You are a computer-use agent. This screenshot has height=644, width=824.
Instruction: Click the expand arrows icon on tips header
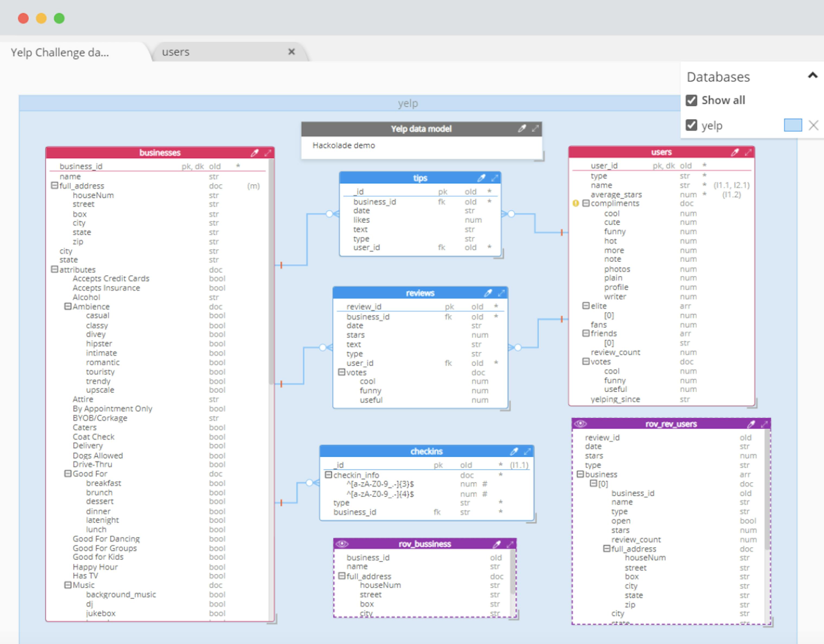(495, 178)
